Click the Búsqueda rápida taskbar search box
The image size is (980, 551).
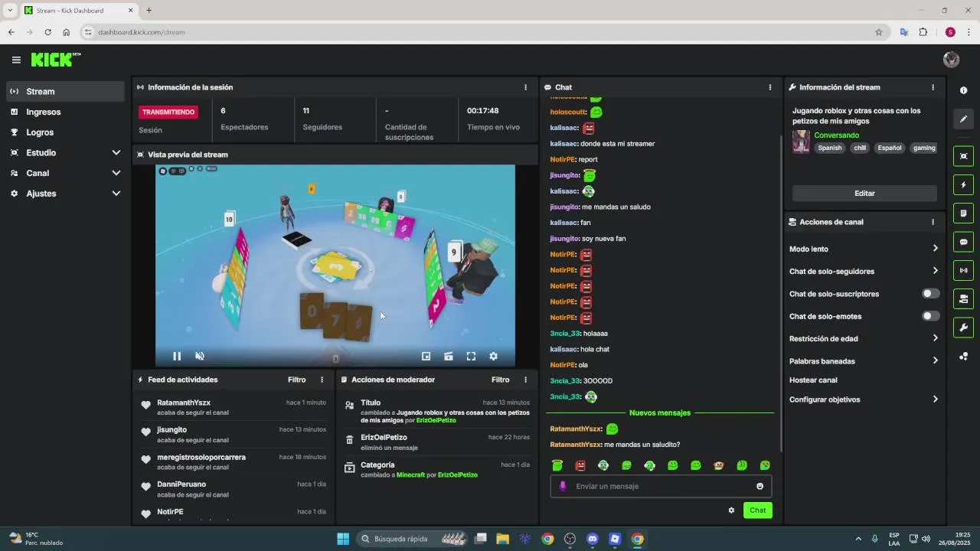point(413,539)
